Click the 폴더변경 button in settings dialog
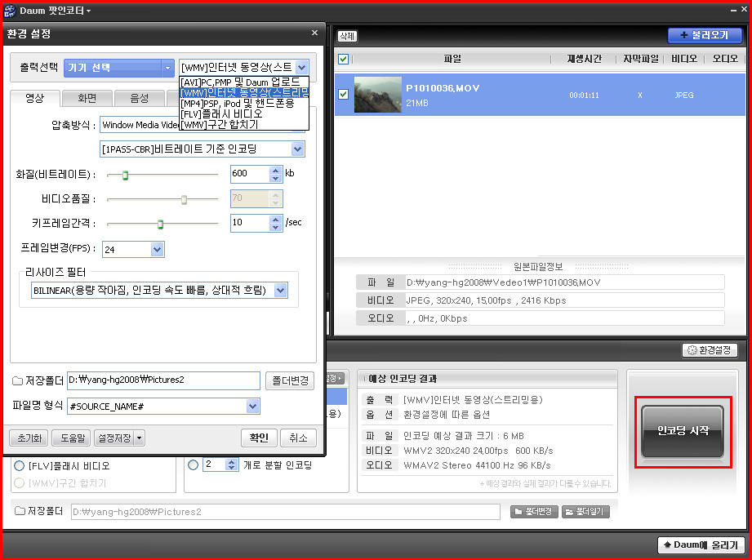The width and height of the screenshot is (752, 560). 290,380
